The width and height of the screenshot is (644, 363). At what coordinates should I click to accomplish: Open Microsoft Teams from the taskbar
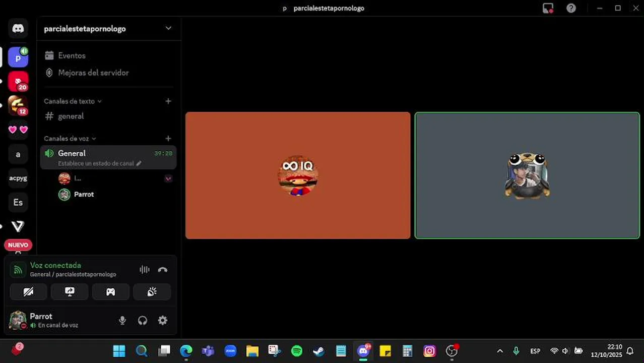click(x=208, y=351)
